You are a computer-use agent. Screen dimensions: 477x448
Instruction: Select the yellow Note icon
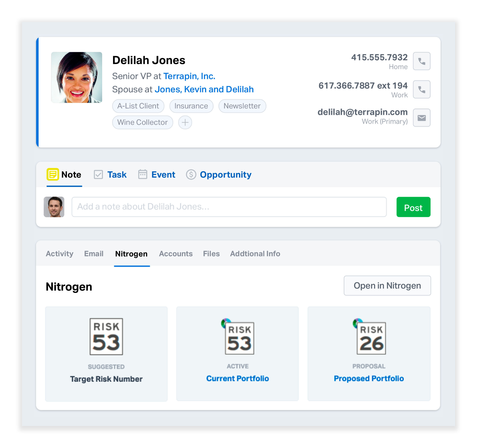point(53,174)
